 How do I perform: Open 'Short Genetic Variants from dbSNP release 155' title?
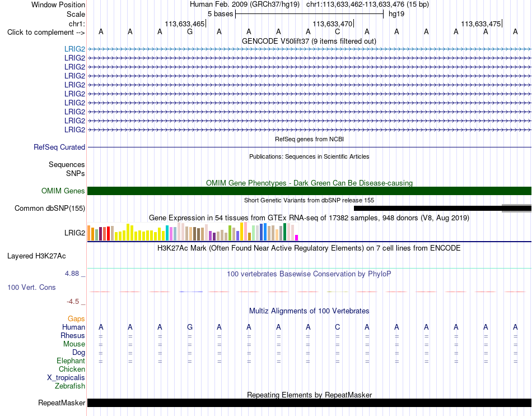click(309, 200)
